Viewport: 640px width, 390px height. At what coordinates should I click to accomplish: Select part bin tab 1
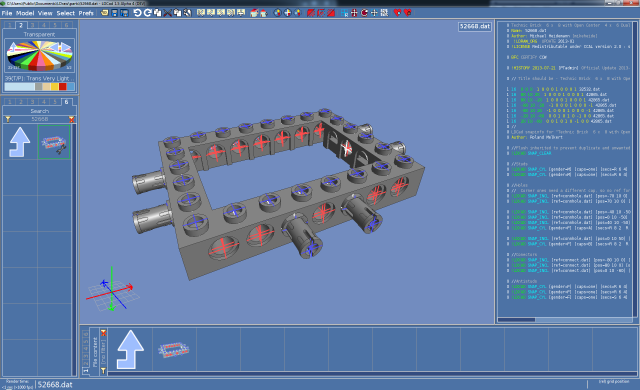pos(9,102)
